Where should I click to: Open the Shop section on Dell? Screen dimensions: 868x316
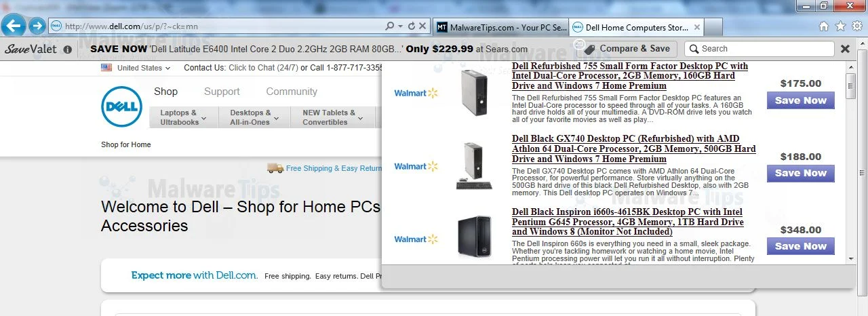[x=165, y=92]
